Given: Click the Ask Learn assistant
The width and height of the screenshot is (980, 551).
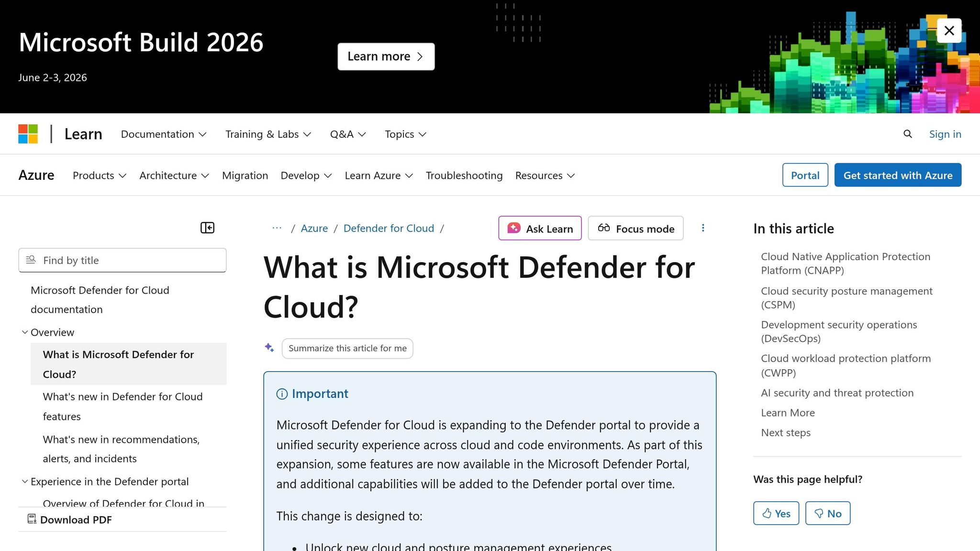Looking at the screenshot, I should coord(540,228).
